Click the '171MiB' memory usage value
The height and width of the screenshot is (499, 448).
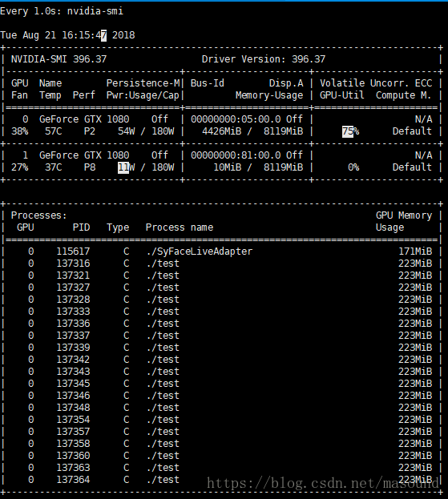coord(415,252)
